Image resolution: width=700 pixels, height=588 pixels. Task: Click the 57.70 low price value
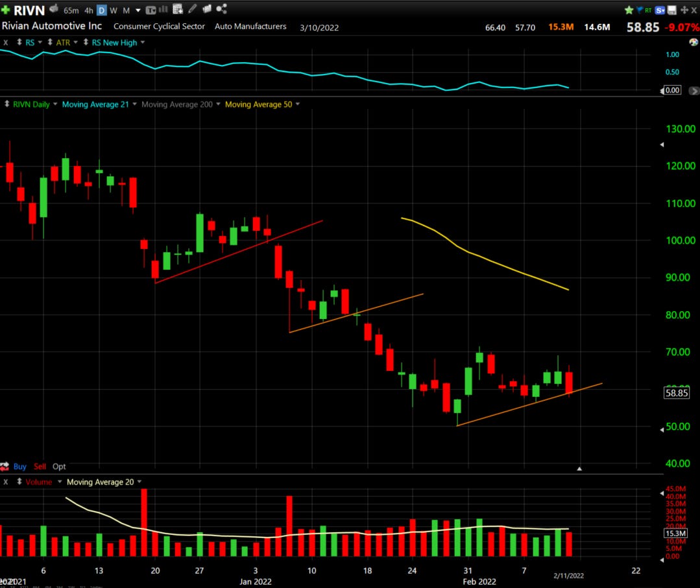pos(525,28)
